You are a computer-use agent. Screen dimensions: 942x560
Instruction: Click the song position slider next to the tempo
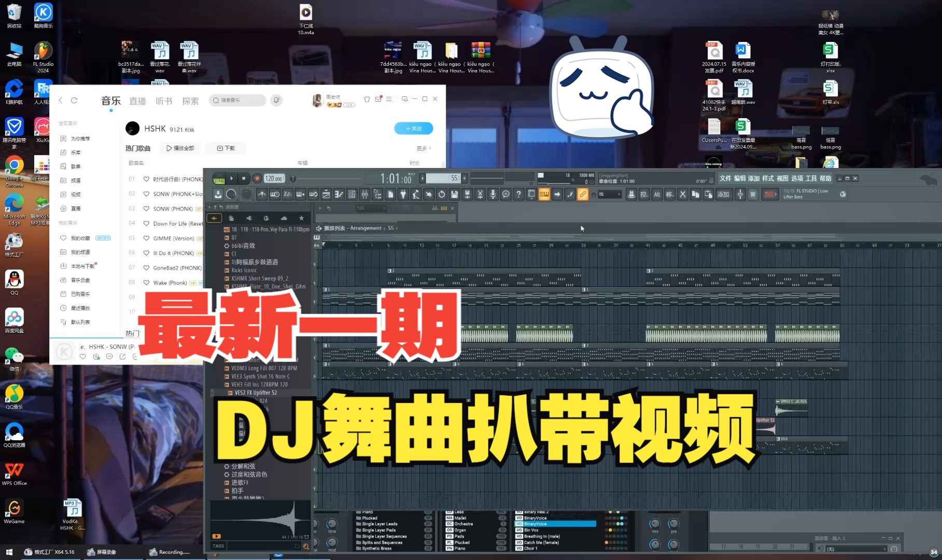pyautogui.click(x=326, y=178)
